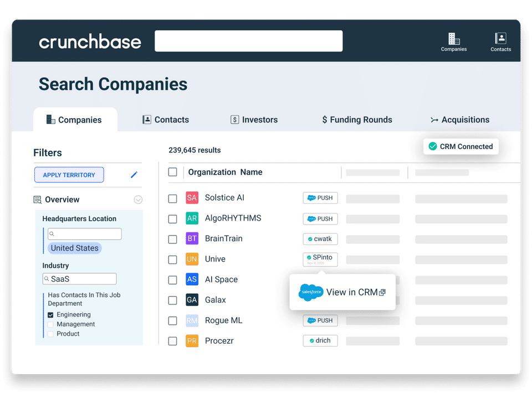Click the drich owner badge for Procezr

(x=320, y=340)
